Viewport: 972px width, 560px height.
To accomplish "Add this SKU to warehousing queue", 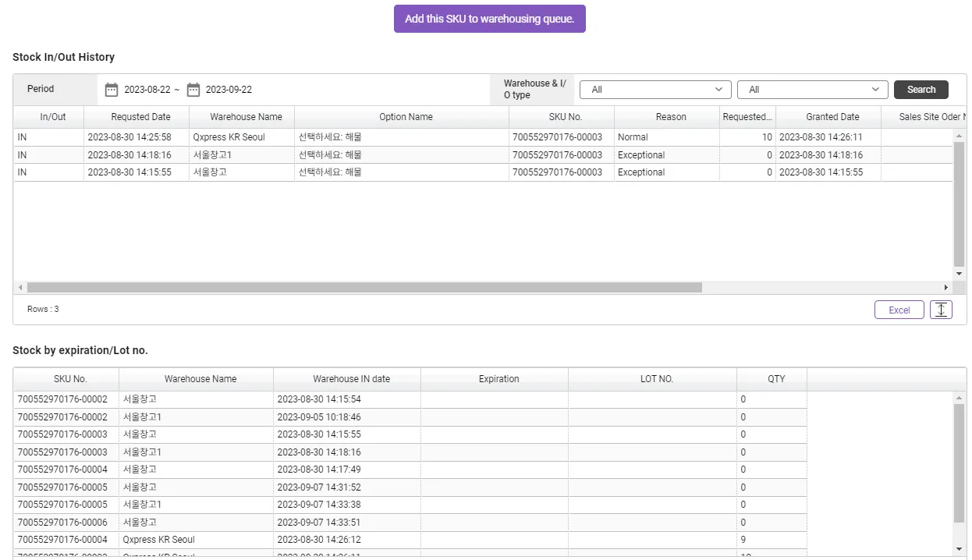I will (x=489, y=19).
